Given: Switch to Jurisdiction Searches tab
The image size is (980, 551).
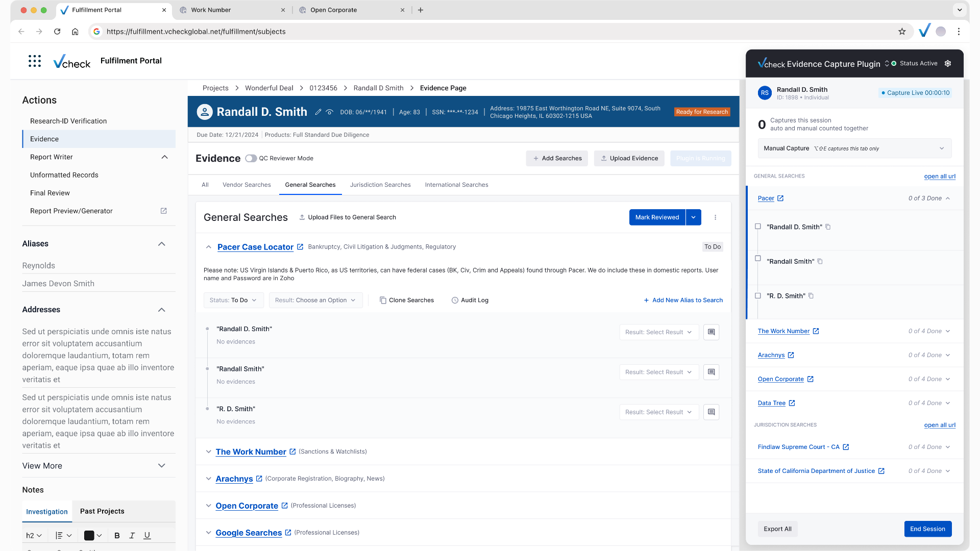Looking at the screenshot, I should click(380, 185).
